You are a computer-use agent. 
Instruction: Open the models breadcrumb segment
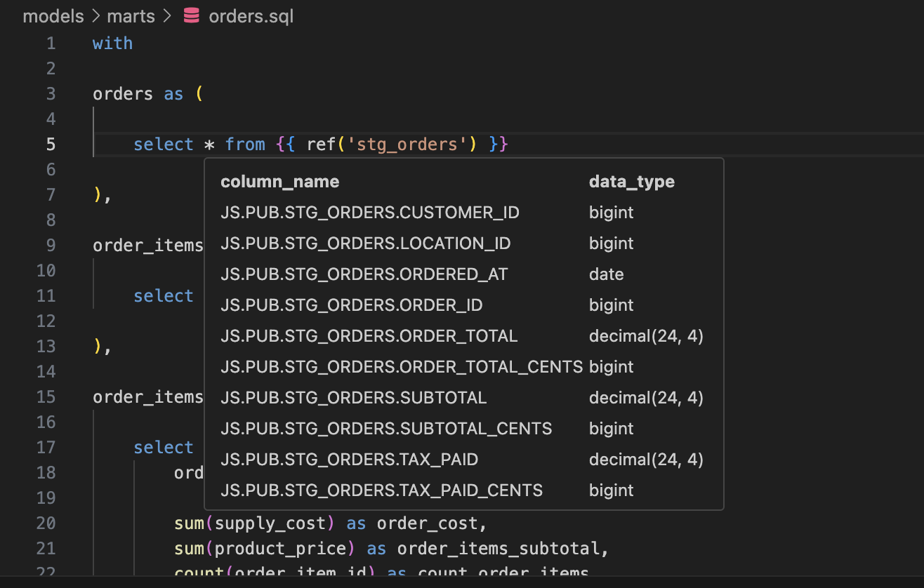click(53, 15)
